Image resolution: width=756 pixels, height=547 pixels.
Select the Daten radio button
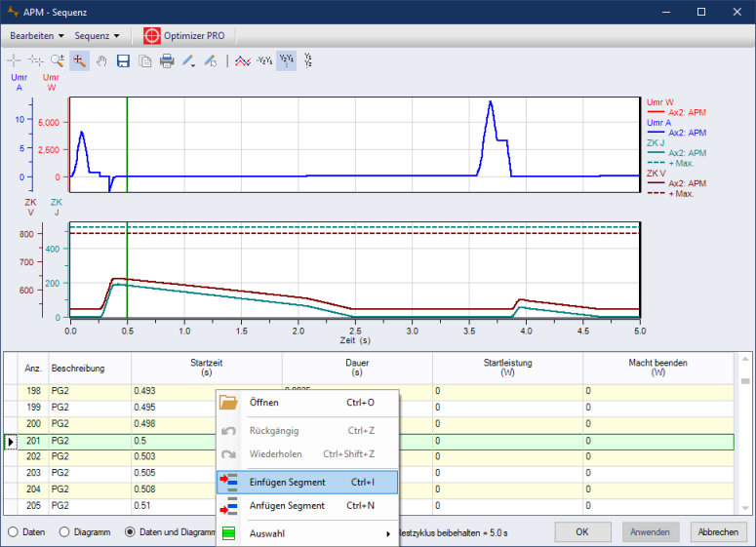(x=14, y=532)
